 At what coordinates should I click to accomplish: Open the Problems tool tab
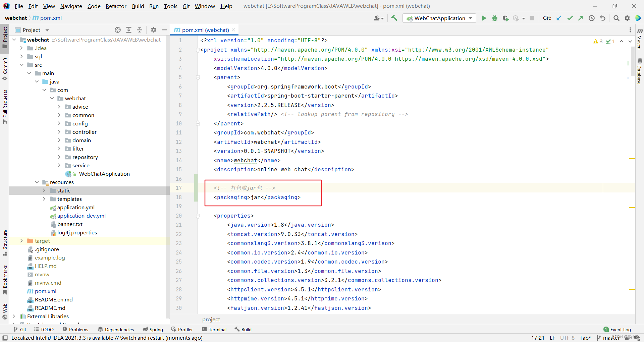[75, 330]
